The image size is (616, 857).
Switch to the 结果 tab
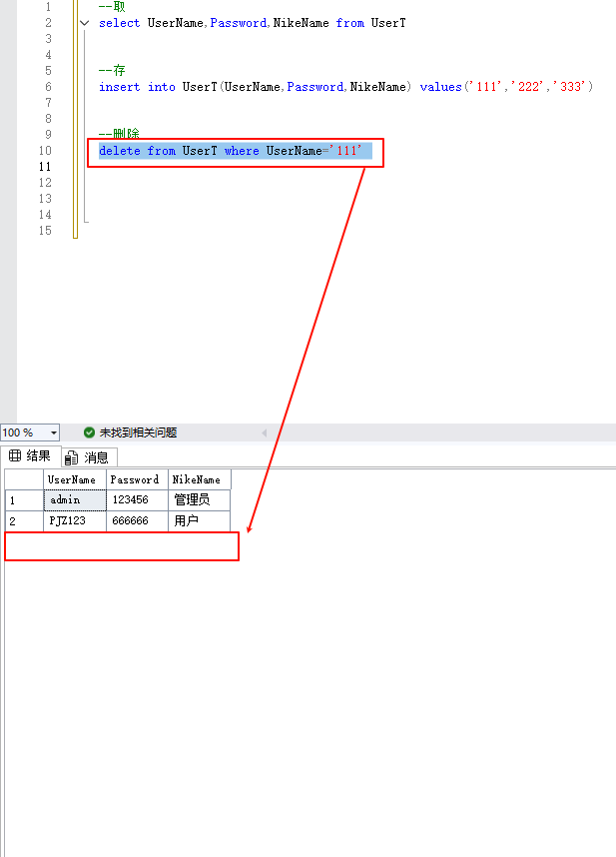(31, 455)
